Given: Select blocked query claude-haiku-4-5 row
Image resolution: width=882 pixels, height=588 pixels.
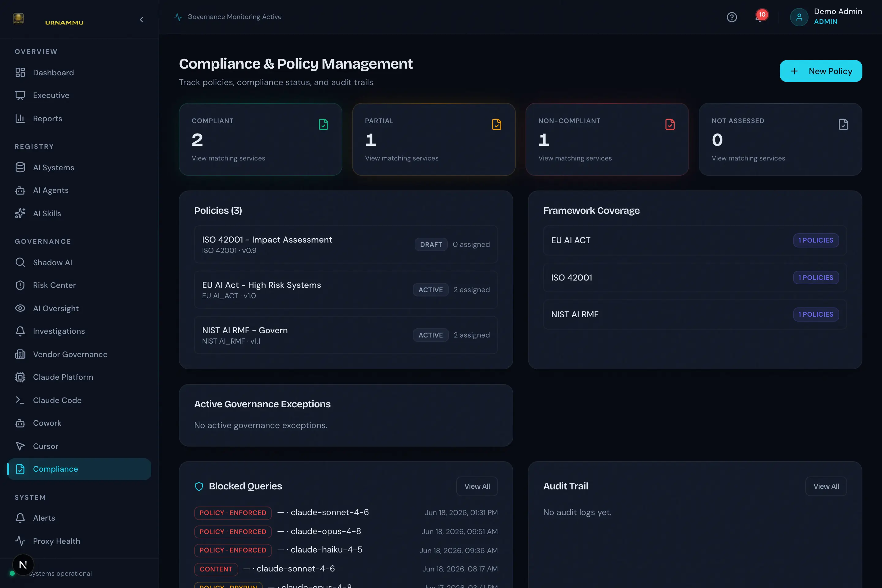Looking at the screenshot, I should click(346, 550).
